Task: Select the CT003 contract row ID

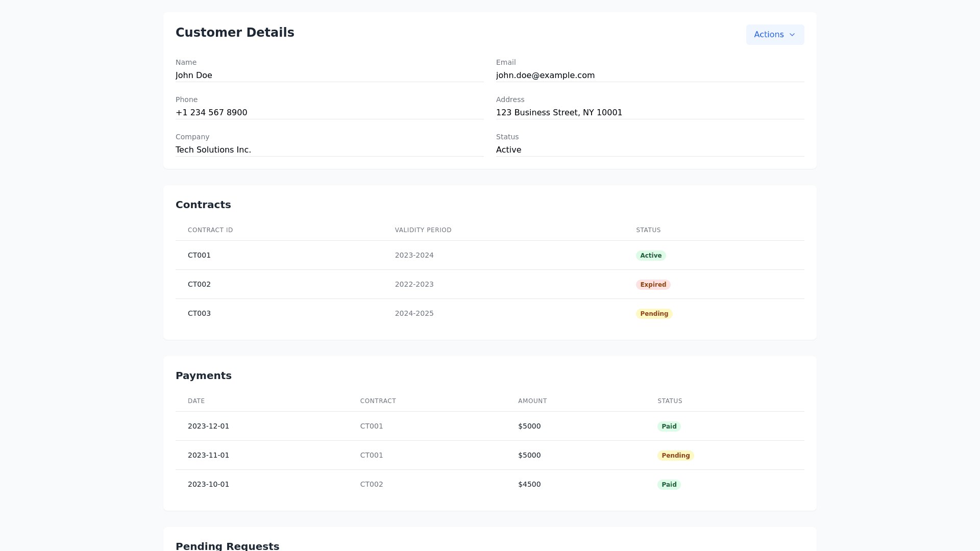Action: 199,313
